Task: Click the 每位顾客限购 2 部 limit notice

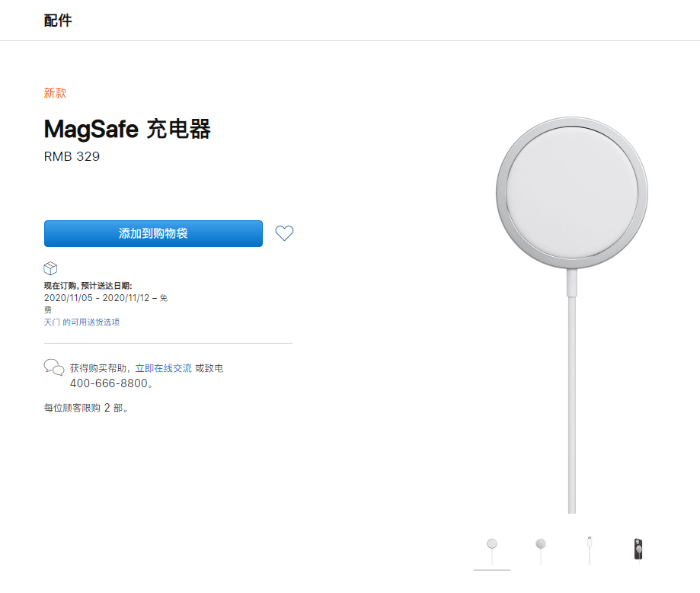Action: coord(84,408)
